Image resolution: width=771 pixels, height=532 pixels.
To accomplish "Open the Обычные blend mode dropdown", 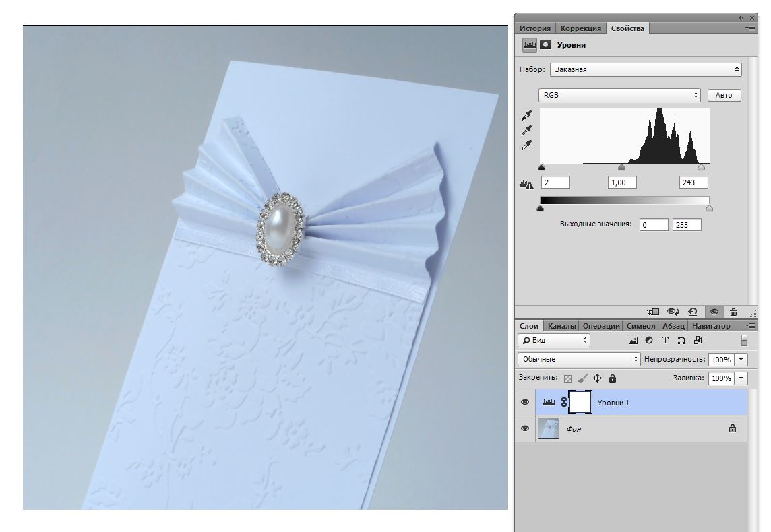I will tap(579, 359).
